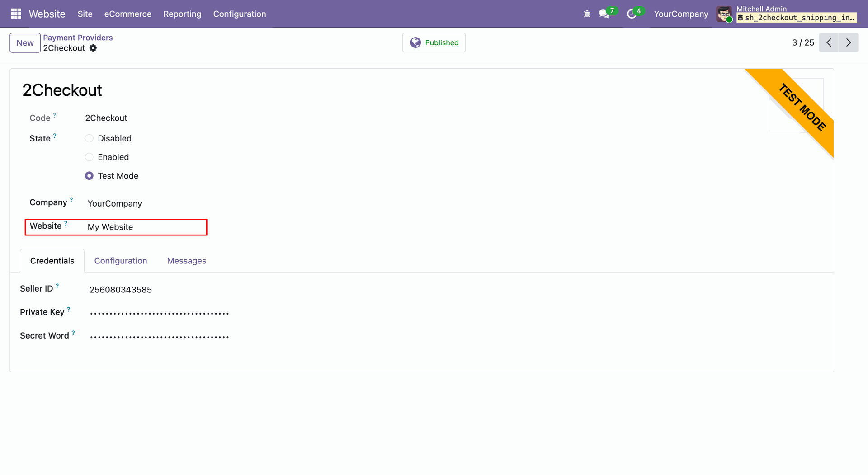
Task: Select the Disabled state option
Action: click(x=90, y=138)
